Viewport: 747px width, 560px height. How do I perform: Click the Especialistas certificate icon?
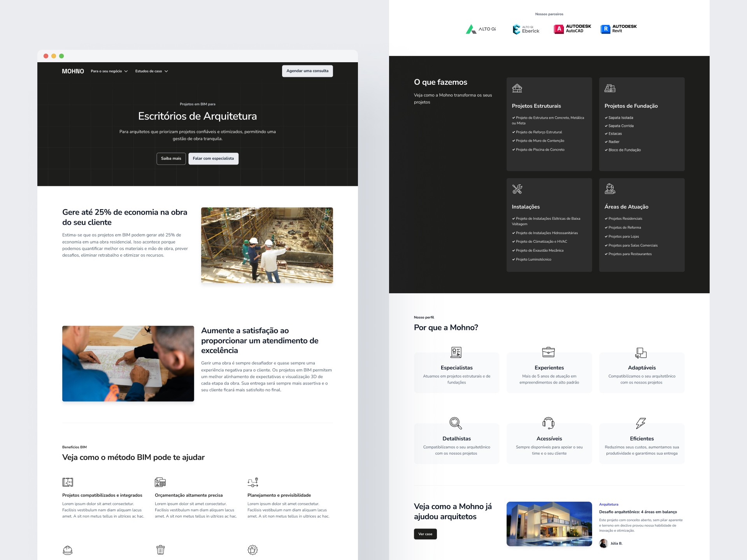pyautogui.click(x=456, y=352)
